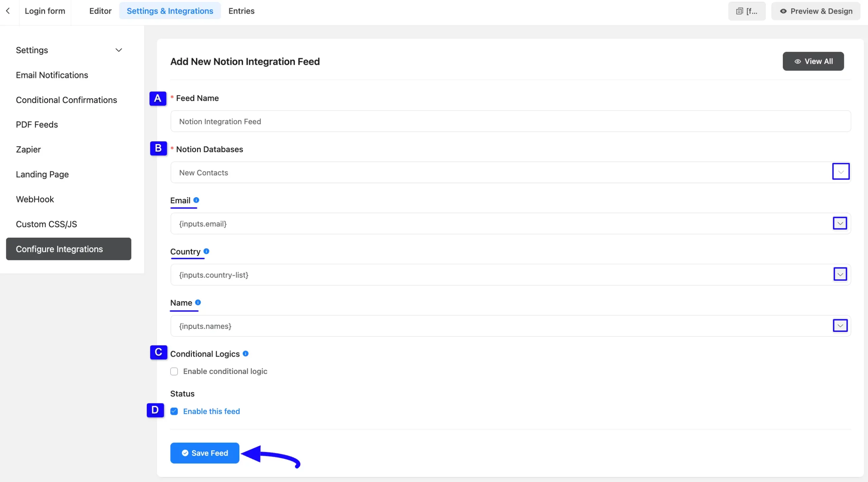The image size is (868, 482).
Task: Select the Settings & Integrations tab
Action: click(x=170, y=11)
